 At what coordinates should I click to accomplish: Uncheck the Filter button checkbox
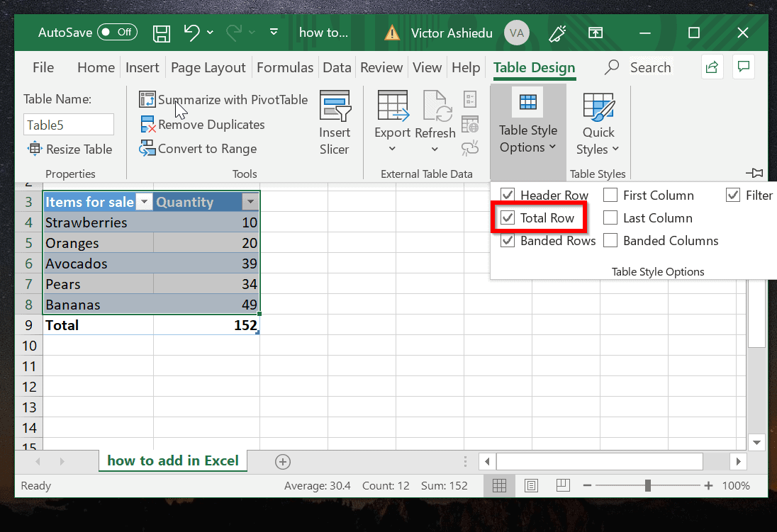[x=733, y=196]
